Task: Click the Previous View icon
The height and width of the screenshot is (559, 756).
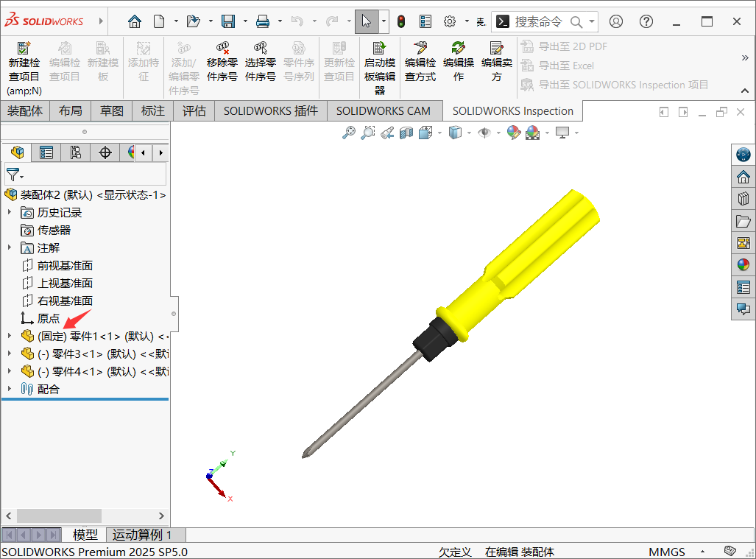Action: click(x=387, y=132)
